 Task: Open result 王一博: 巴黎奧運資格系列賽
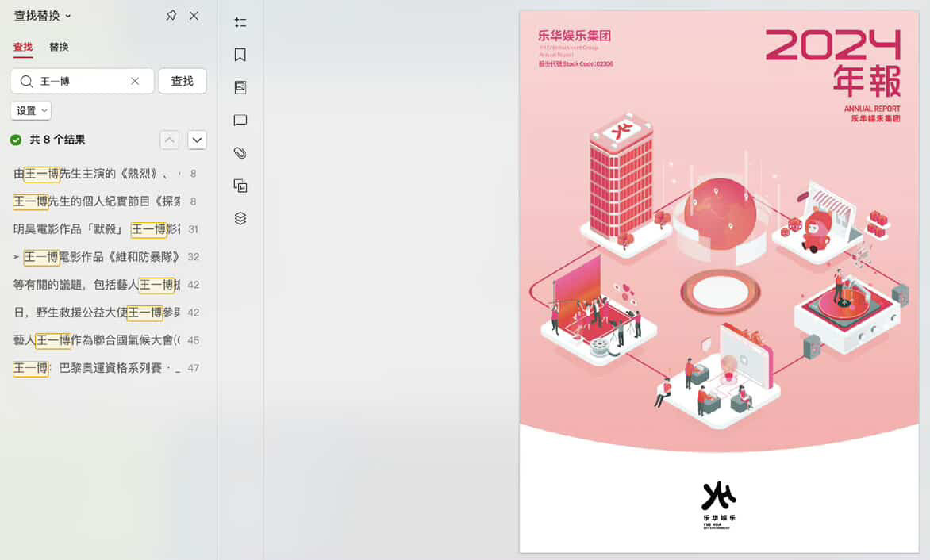click(x=106, y=368)
